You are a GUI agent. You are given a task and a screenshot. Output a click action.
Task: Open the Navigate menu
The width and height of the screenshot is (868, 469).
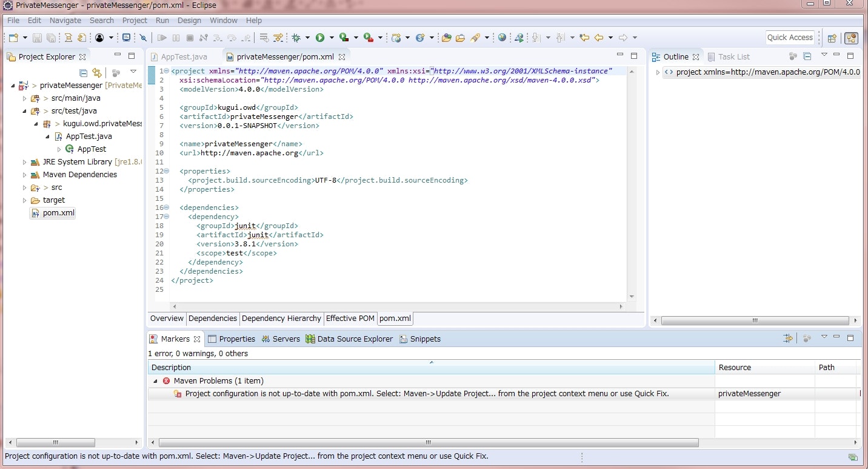(x=65, y=20)
